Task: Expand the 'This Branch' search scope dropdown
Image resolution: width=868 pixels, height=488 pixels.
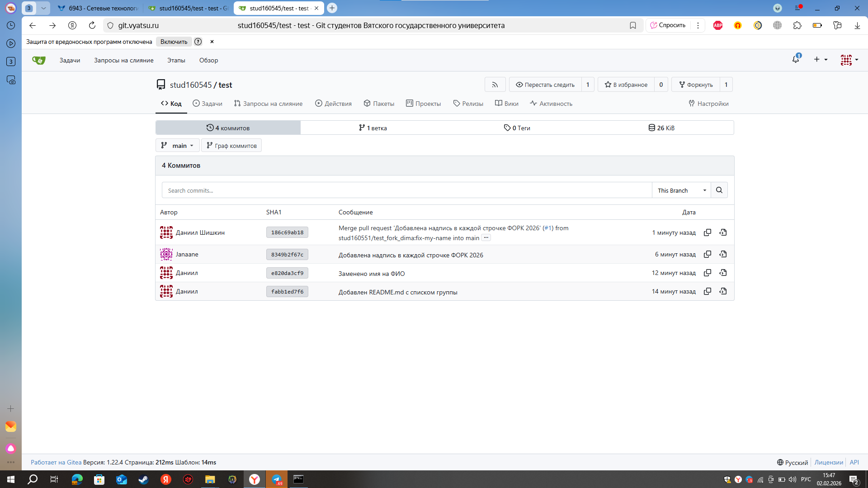Action: 681,190
